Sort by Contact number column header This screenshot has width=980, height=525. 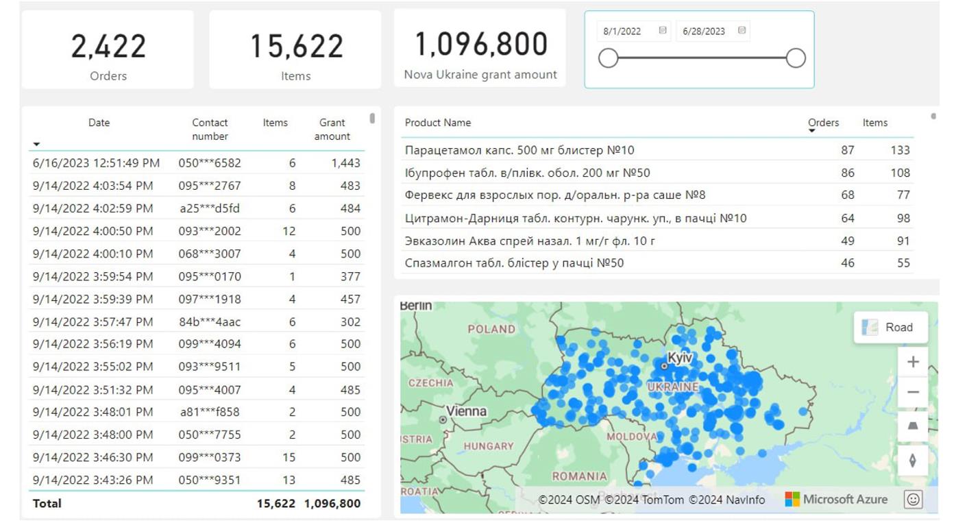[210, 130]
